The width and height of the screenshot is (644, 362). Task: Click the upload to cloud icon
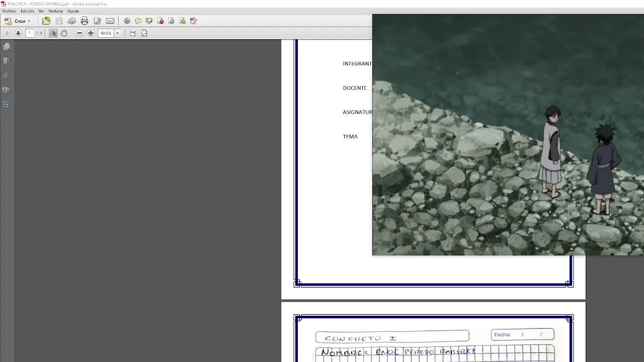click(72, 21)
